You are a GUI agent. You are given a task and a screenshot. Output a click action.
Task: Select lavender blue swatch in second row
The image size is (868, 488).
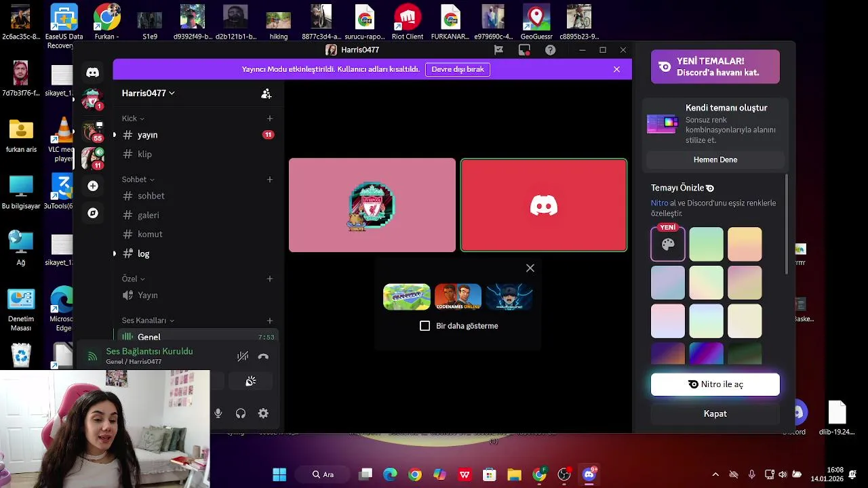click(x=668, y=283)
